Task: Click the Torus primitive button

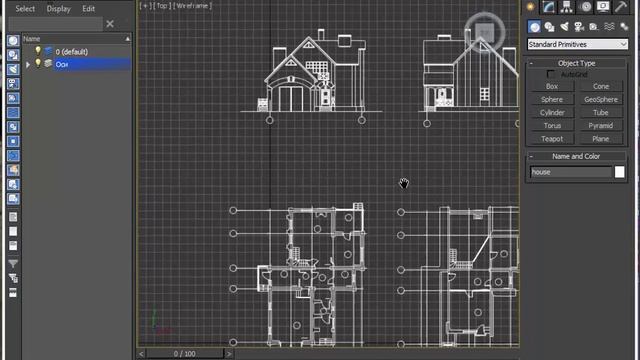Action: [552, 125]
